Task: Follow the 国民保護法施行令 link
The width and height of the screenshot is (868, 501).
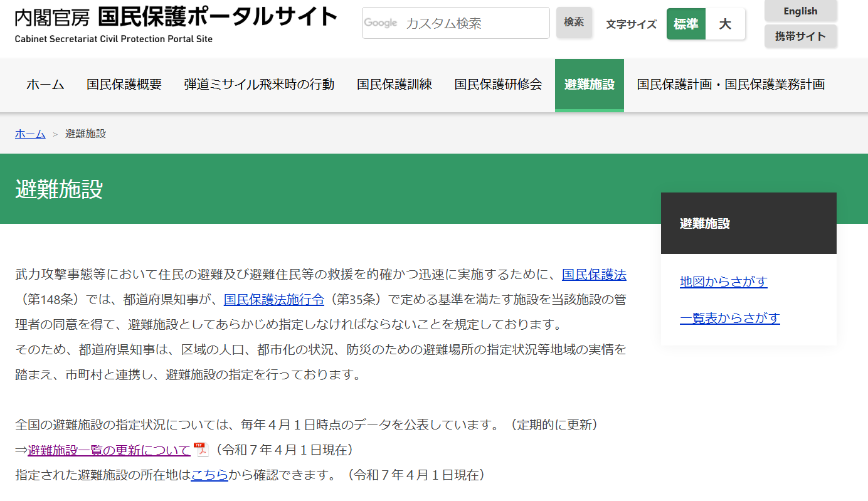Action: pyautogui.click(x=273, y=299)
